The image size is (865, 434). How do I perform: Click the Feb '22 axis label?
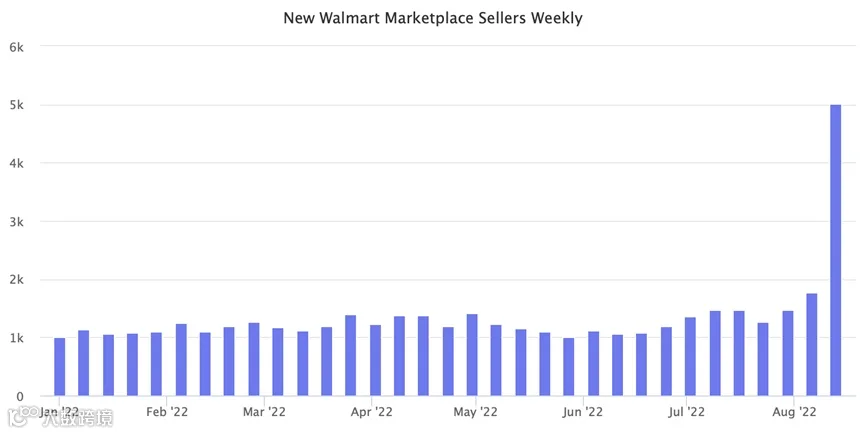click(x=167, y=412)
